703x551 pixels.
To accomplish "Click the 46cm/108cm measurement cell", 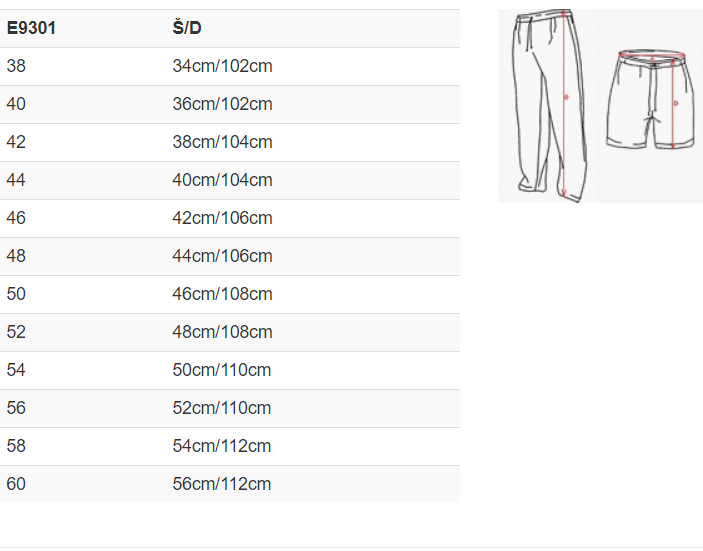I will click(222, 294).
